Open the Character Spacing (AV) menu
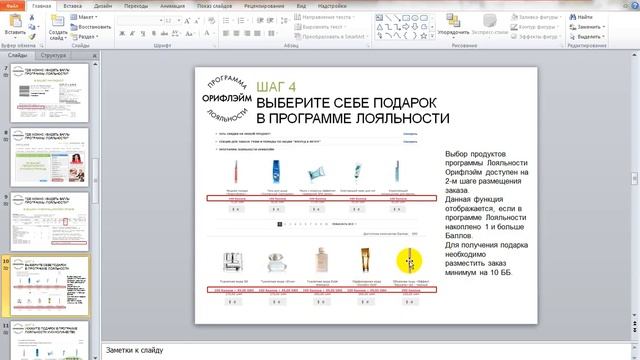The width and height of the screenshot is (640, 360). (x=176, y=33)
